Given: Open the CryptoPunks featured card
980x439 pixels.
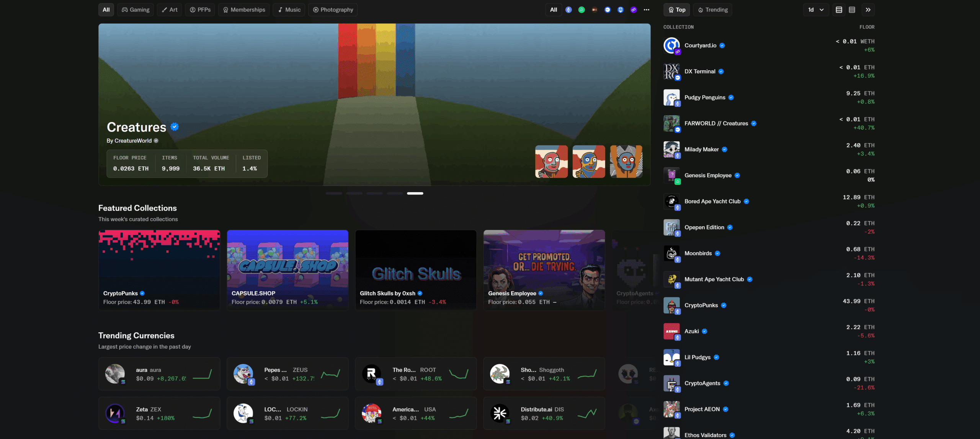Looking at the screenshot, I should (x=159, y=270).
